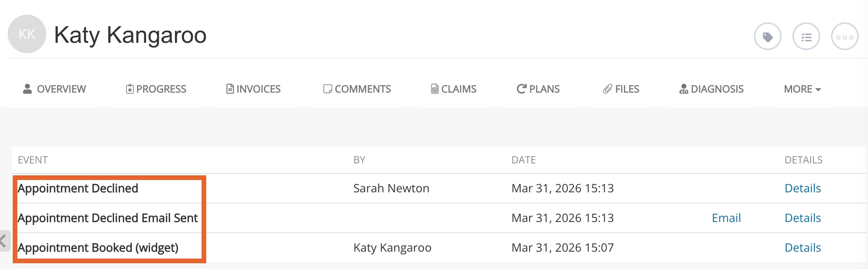Image resolution: width=868 pixels, height=269 pixels.
Task: Click the Appointment Booked (widget) event row
Action: point(98,247)
